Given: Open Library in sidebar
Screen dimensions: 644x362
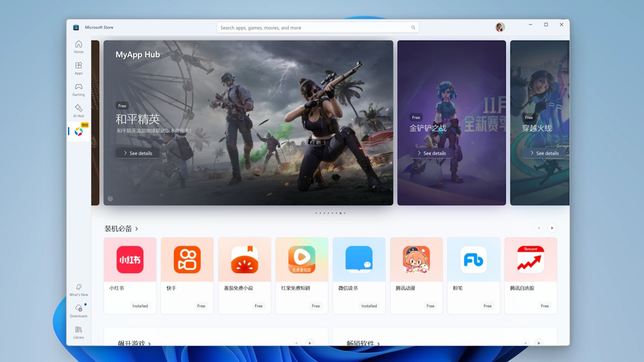Looking at the screenshot, I should pyautogui.click(x=79, y=332).
